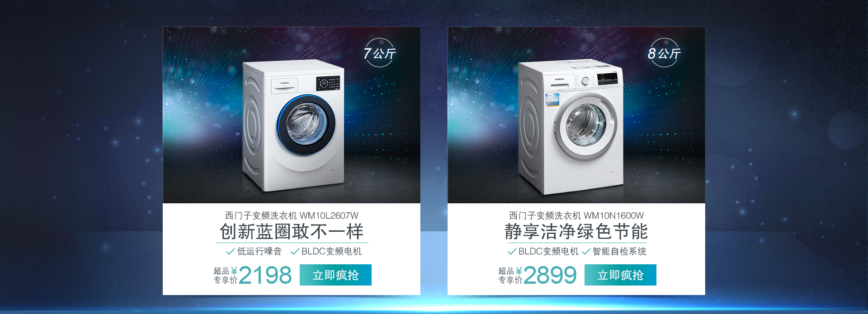
Task: Click the checkmark beside 智能自检系统
Action: point(586,252)
